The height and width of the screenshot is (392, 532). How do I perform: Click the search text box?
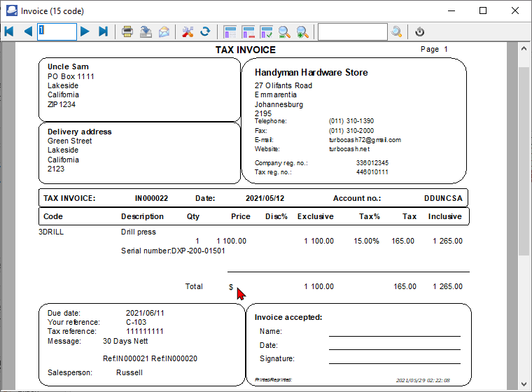coord(352,31)
